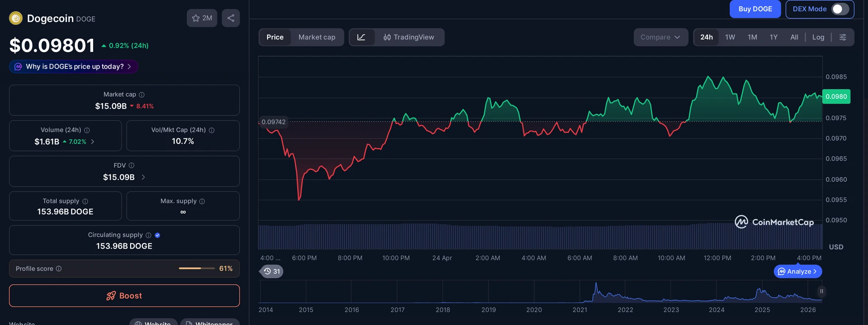This screenshot has width=868, height=325.
Task: Toggle DEX Mode switch
Action: point(840,9)
